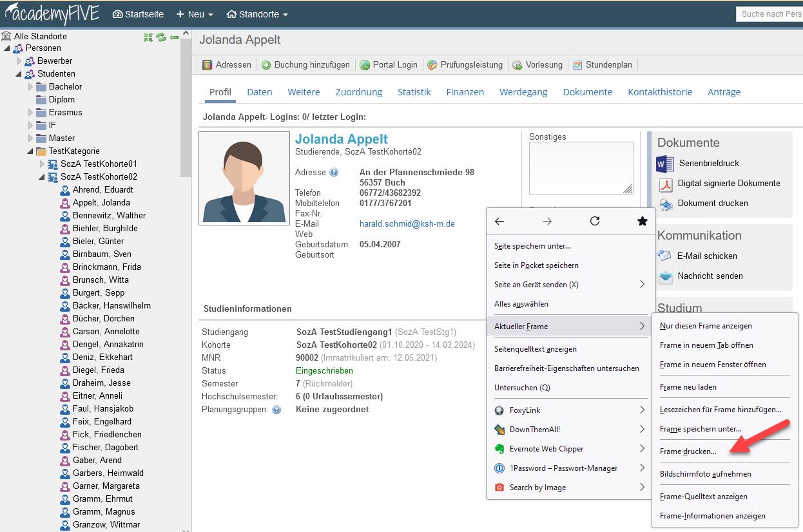Open the Neu dropdown menu
This screenshot has width=803, height=532.
[195, 14]
